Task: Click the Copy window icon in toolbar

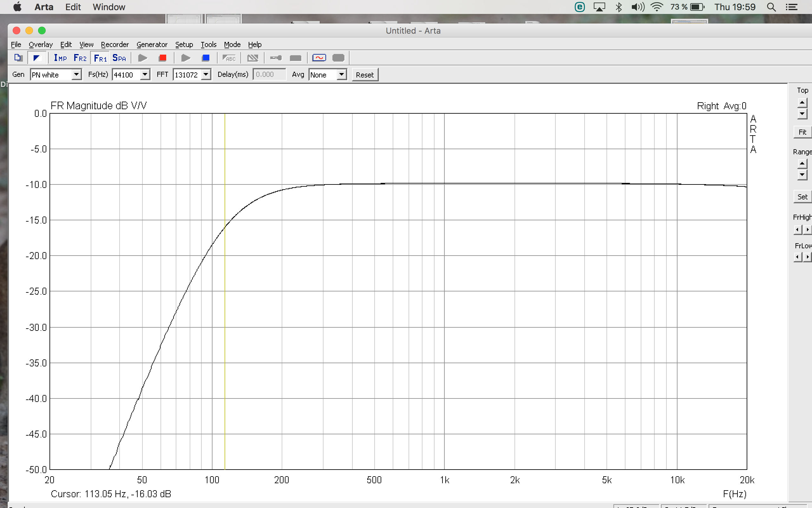Action: point(18,58)
